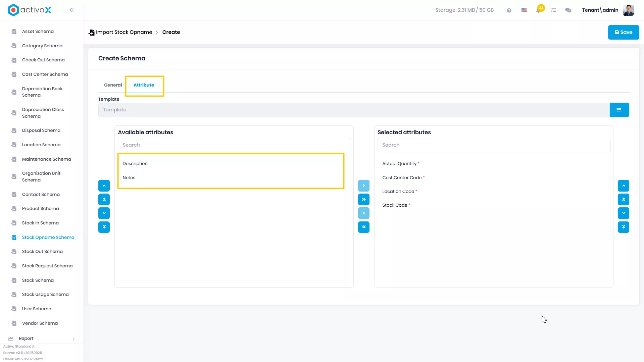This screenshot has width=644, height=362.
Task: Open the help question mark icon
Action: [509, 10]
